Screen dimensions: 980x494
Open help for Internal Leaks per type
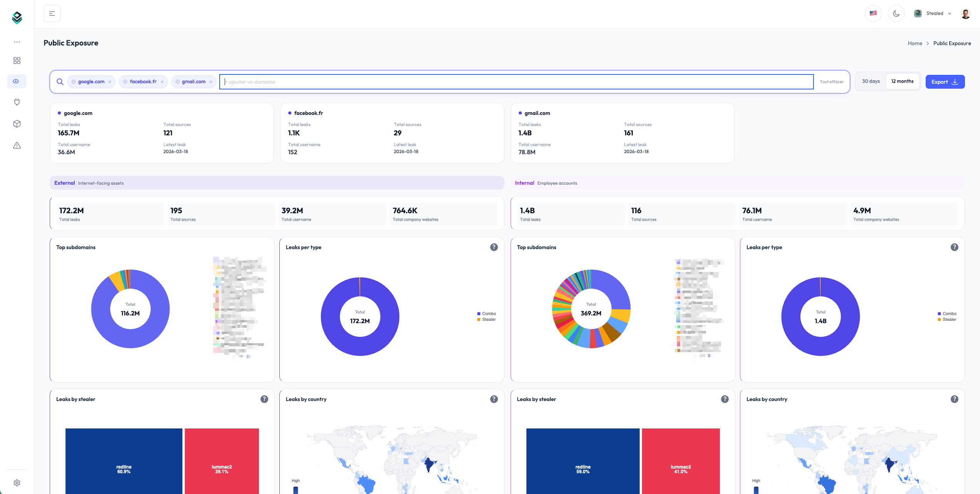pos(955,247)
